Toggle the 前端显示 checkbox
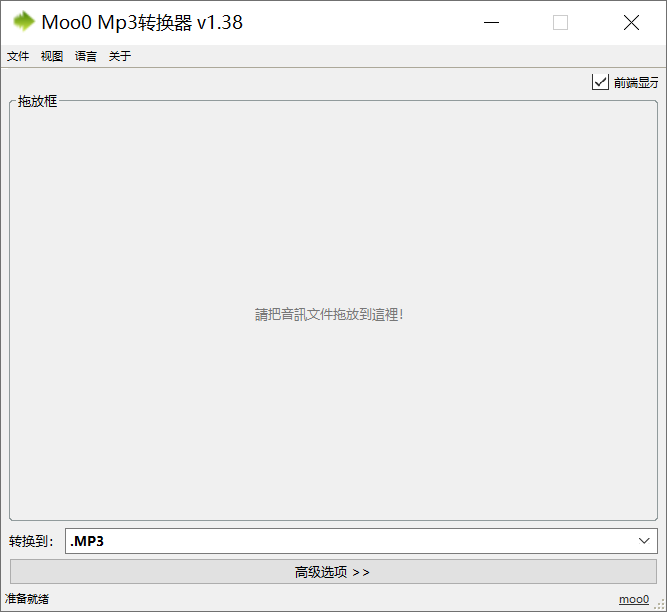This screenshot has height=612, width=667. [600, 82]
